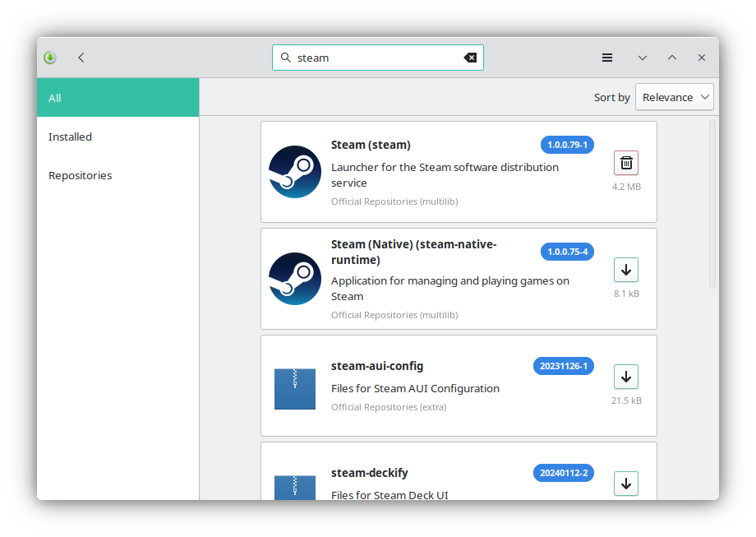
Task: Select the All category
Action: point(118,98)
